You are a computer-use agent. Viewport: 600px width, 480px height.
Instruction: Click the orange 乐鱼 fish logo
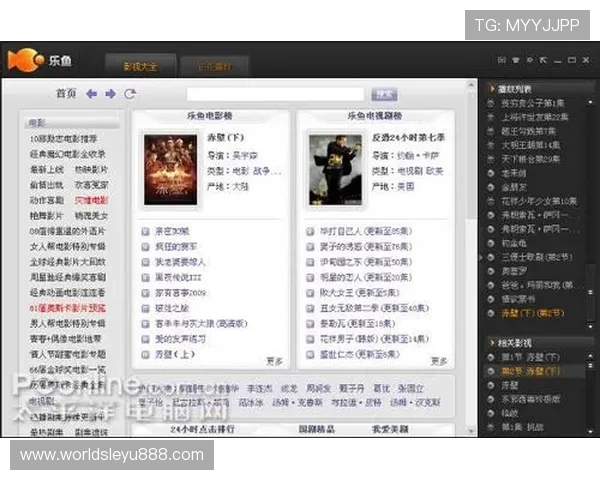26,60
